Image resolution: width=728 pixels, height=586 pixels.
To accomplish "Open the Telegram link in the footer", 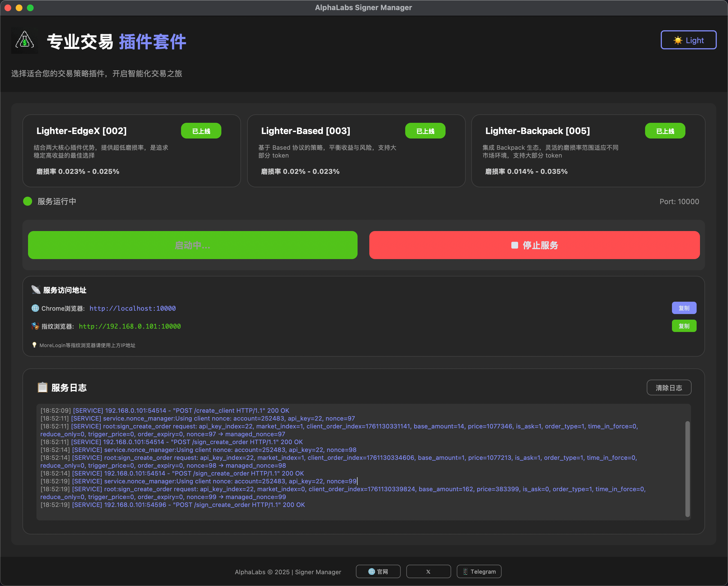I will [479, 571].
